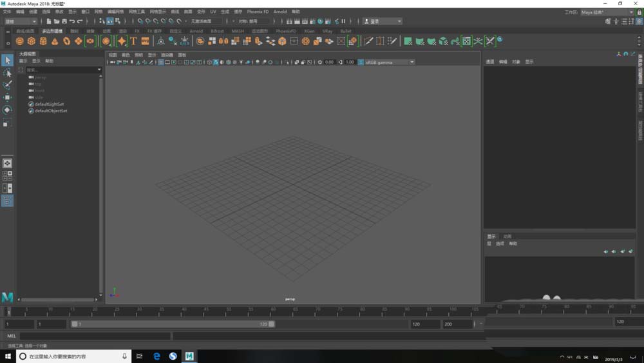Click the Lasso Select tool
The image size is (644, 363).
pyautogui.click(x=7, y=73)
